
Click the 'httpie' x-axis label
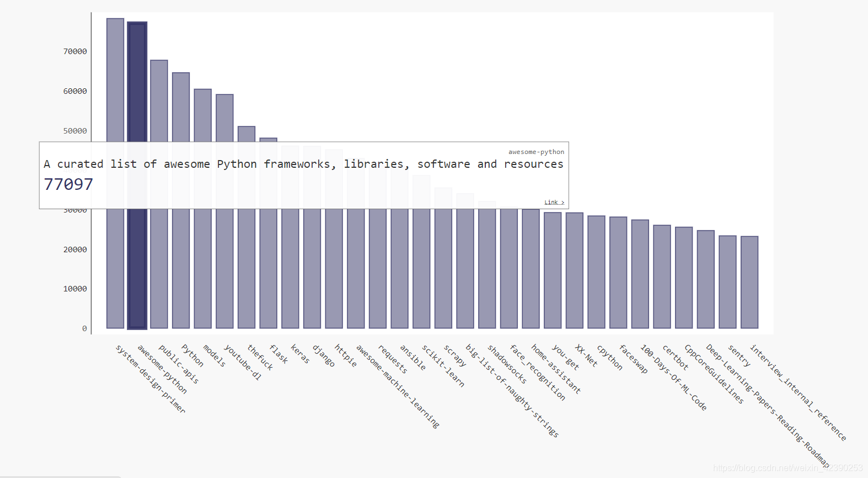(346, 355)
